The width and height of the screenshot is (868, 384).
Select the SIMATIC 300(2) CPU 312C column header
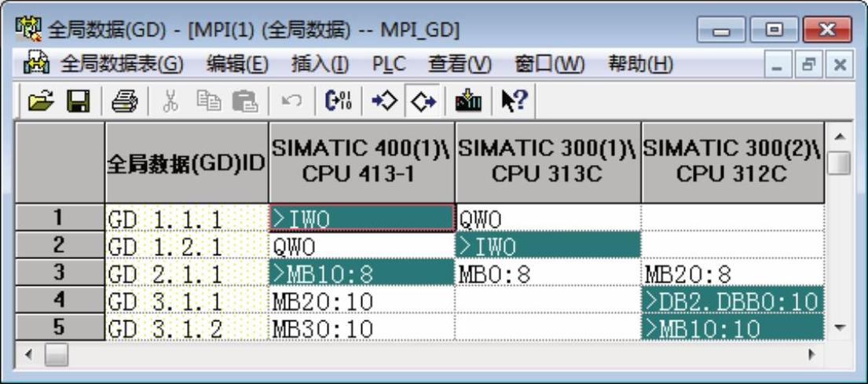pyautogui.click(x=732, y=163)
